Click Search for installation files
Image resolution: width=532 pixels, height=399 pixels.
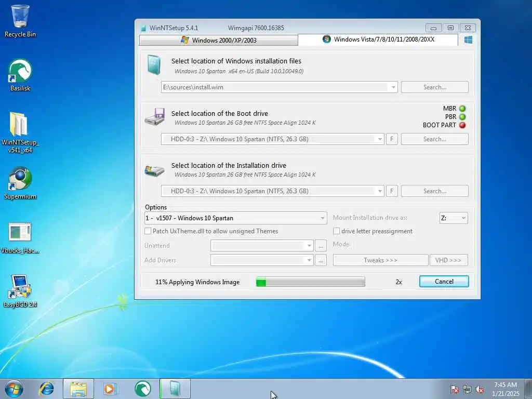435,87
